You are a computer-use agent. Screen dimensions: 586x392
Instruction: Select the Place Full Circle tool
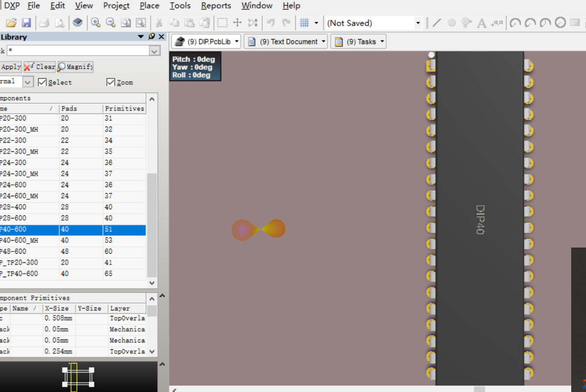point(560,23)
